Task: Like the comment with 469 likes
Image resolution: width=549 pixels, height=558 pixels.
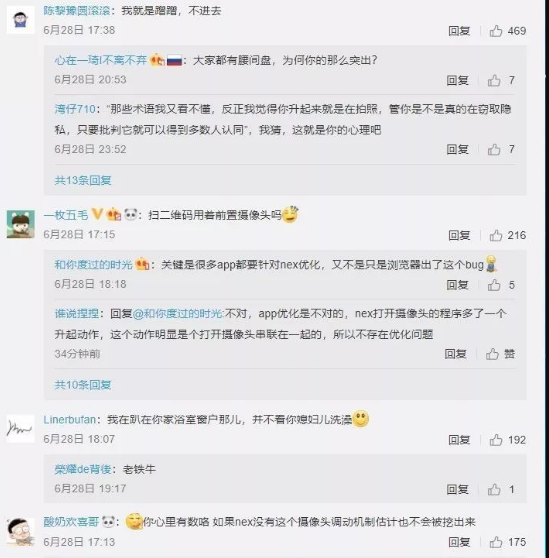Action: (496, 31)
